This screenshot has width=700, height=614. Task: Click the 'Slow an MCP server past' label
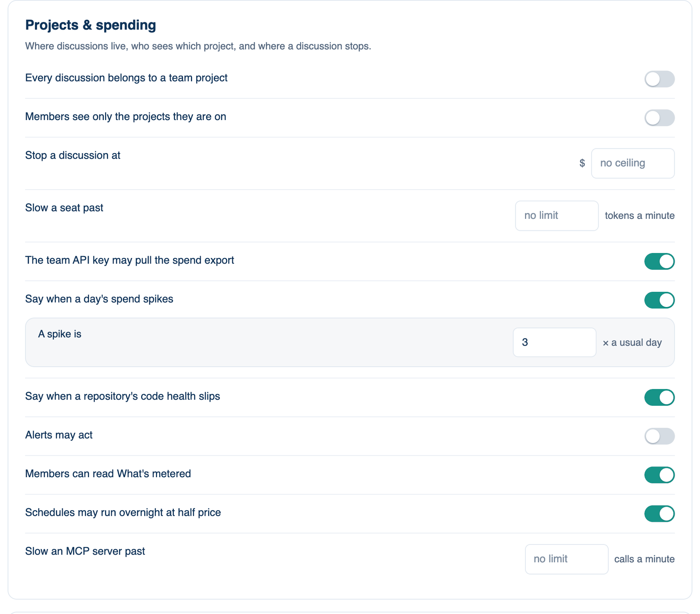(x=85, y=551)
